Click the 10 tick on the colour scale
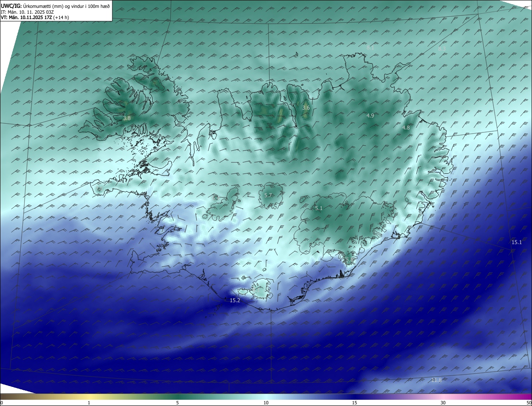Viewport: 532px width, 406px height. point(266,403)
